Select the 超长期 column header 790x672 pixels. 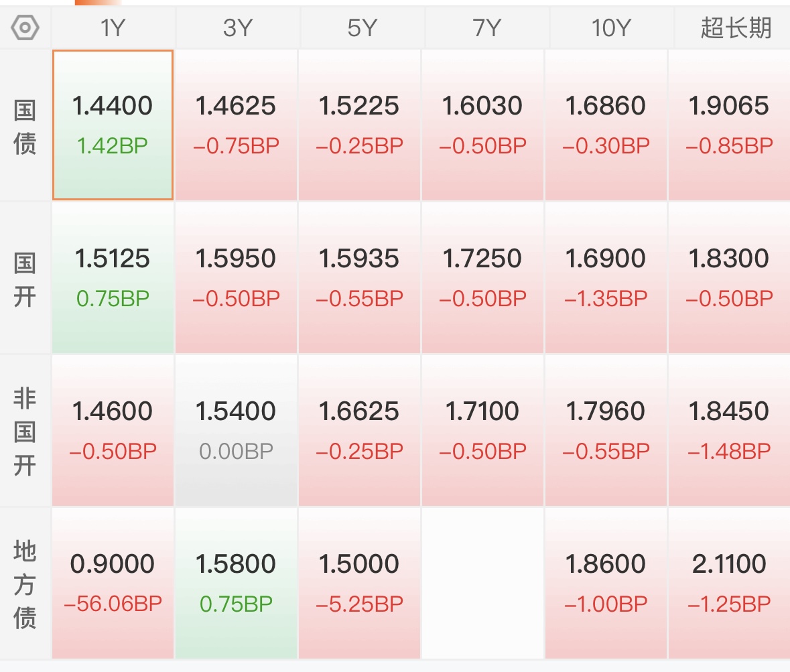(x=736, y=27)
